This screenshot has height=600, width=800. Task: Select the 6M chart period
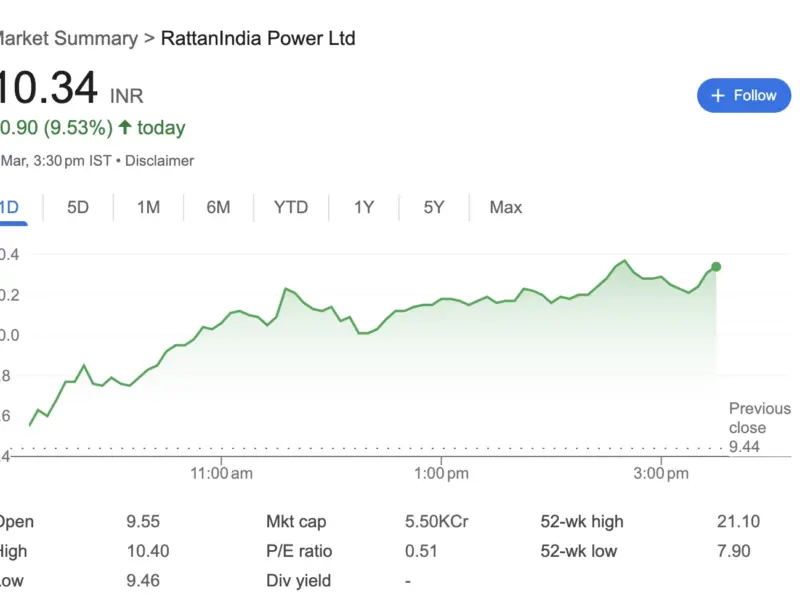point(218,207)
